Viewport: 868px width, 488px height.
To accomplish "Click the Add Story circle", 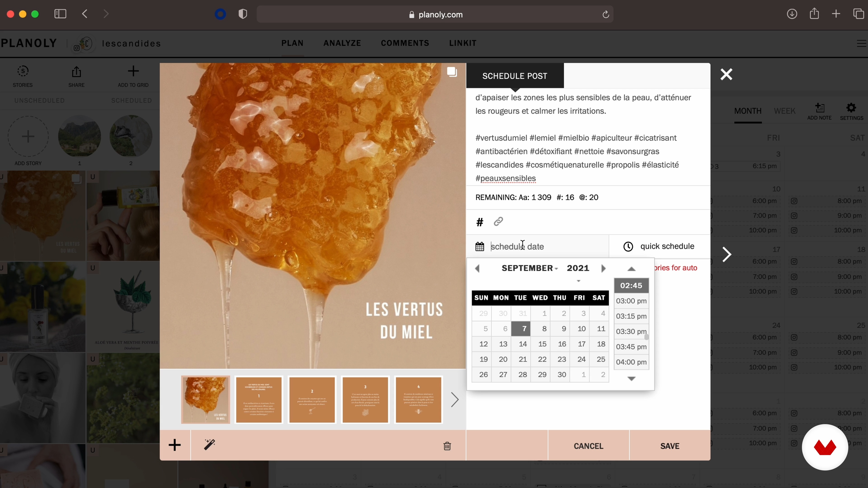I will pyautogui.click(x=28, y=136).
